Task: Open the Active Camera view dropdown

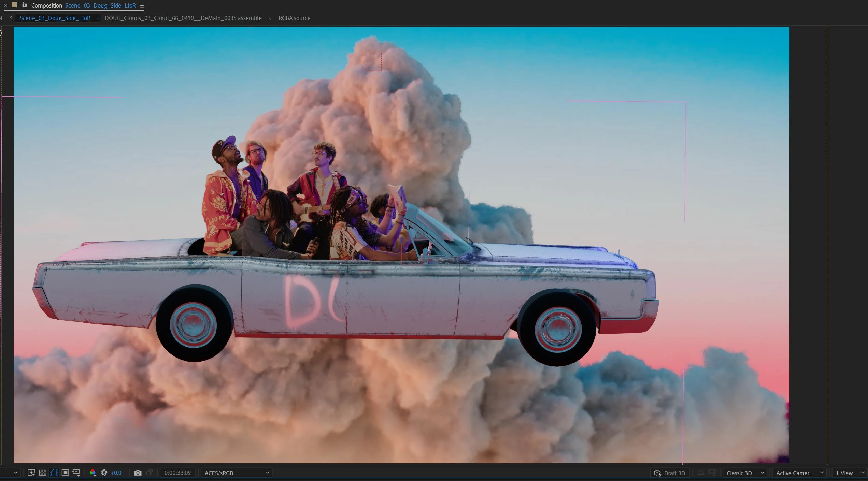Action: 800,473
